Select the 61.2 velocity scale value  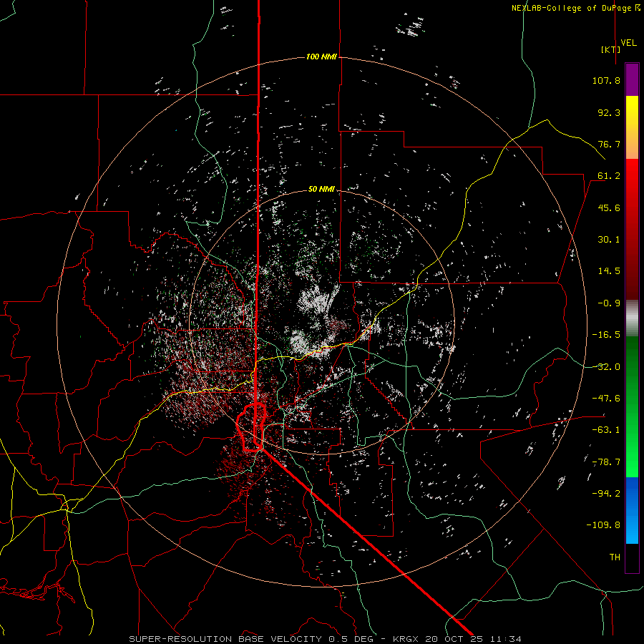pyautogui.click(x=609, y=176)
